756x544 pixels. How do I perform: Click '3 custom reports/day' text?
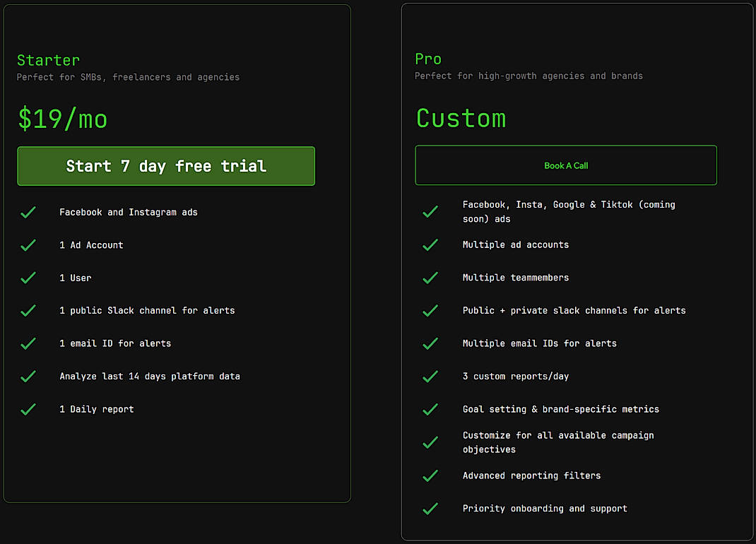point(516,376)
